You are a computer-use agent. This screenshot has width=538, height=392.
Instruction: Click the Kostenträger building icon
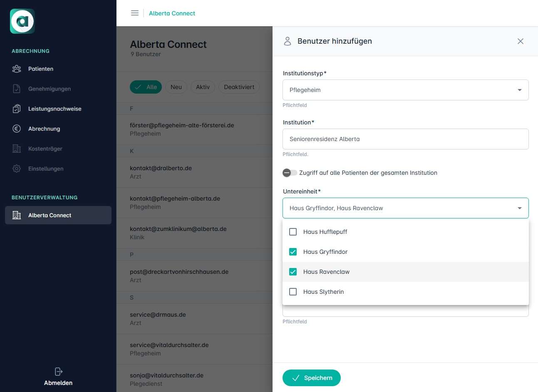tap(17, 149)
